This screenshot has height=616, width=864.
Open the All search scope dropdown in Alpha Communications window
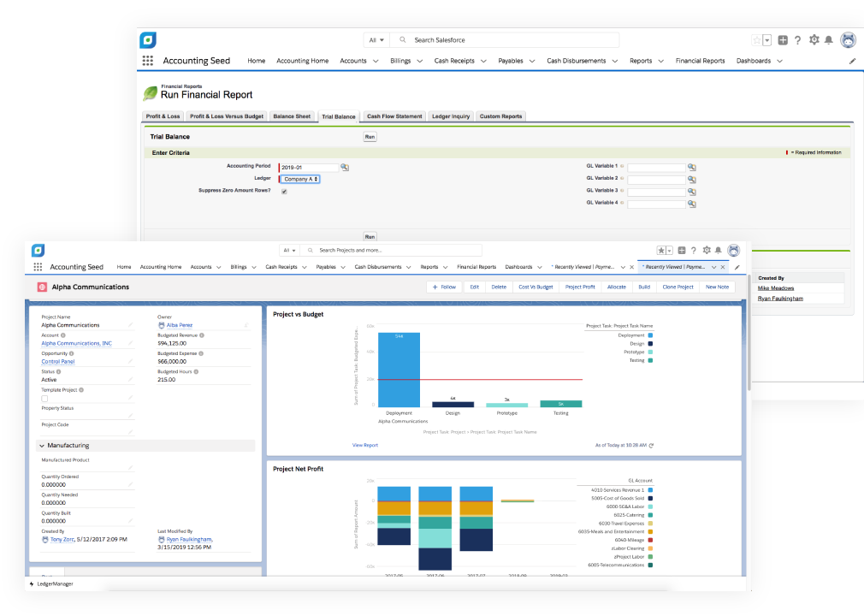pos(290,251)
